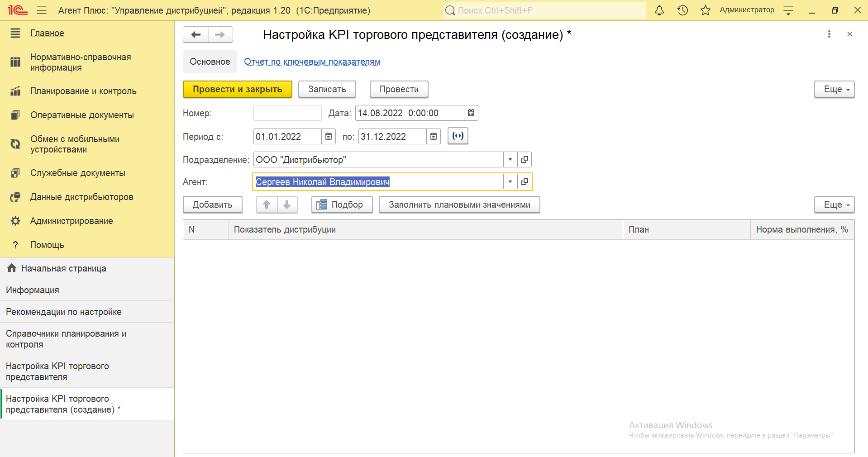Navigate forward with the right arrow
Viewport: 868px width, 457px height.
(220, 34)
